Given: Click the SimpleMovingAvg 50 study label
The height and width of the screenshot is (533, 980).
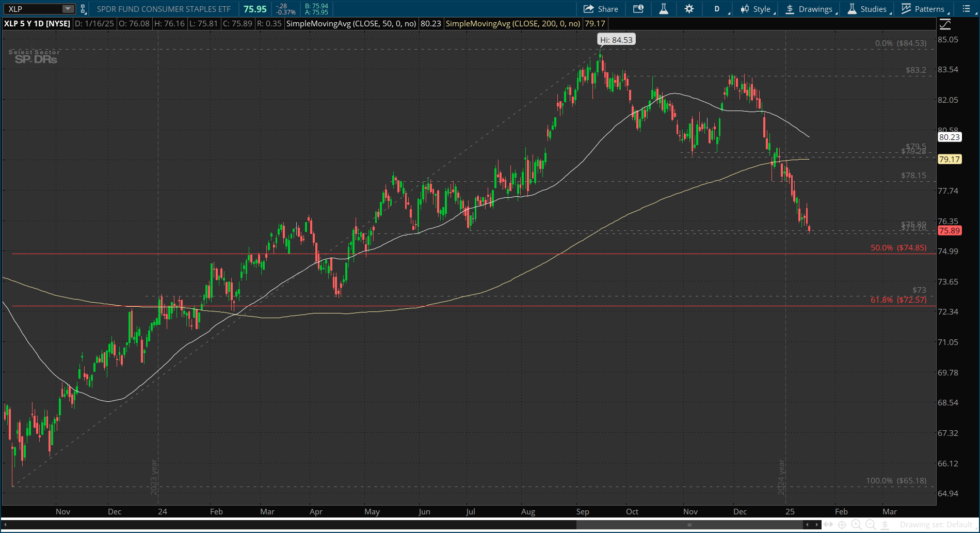Looking at the screenshot, I should [x=351, y=23].
